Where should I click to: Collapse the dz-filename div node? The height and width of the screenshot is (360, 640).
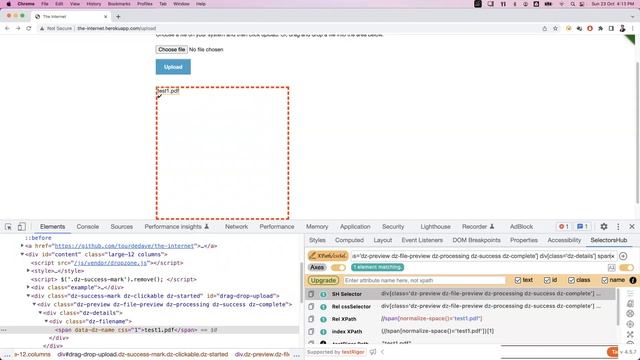click(x=47, y=321)
